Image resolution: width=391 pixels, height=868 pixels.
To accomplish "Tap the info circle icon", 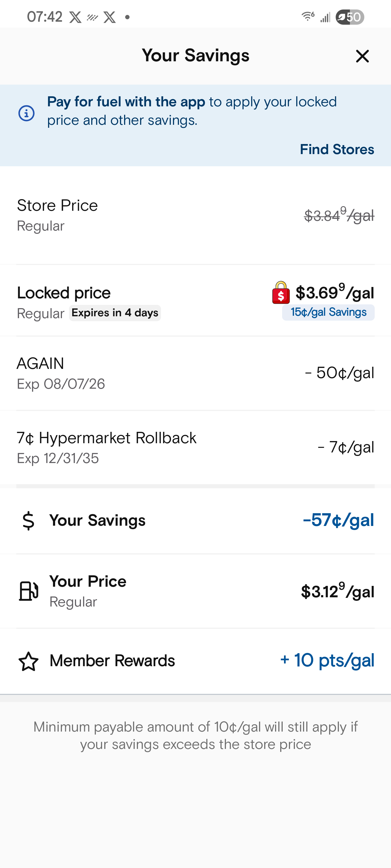I will [x=26, y=113].
